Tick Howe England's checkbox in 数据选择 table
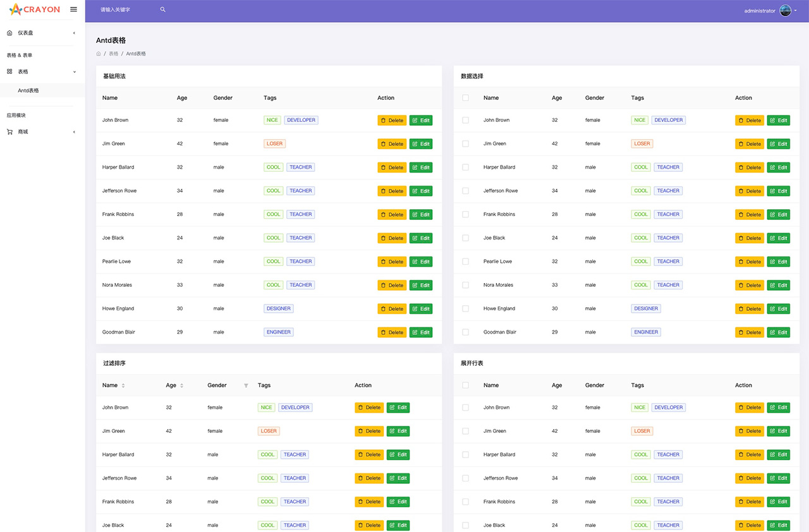 coord(466,308)
